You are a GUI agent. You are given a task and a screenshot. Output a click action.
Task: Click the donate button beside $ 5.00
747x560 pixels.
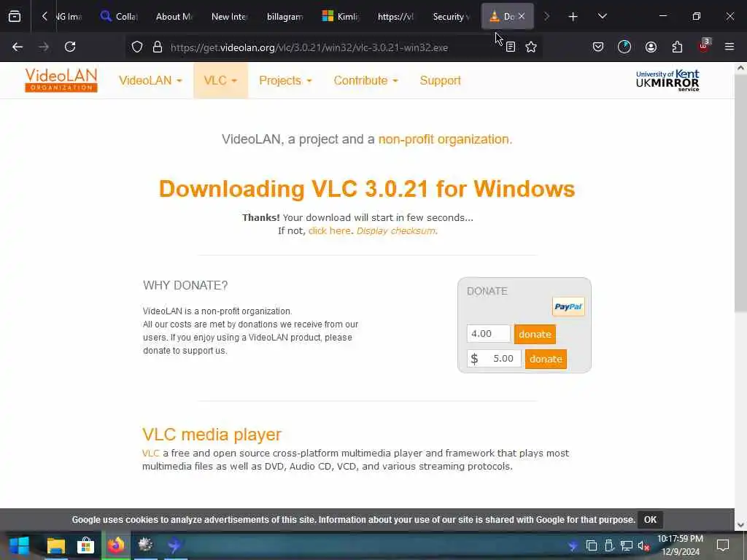click(546, 359)
